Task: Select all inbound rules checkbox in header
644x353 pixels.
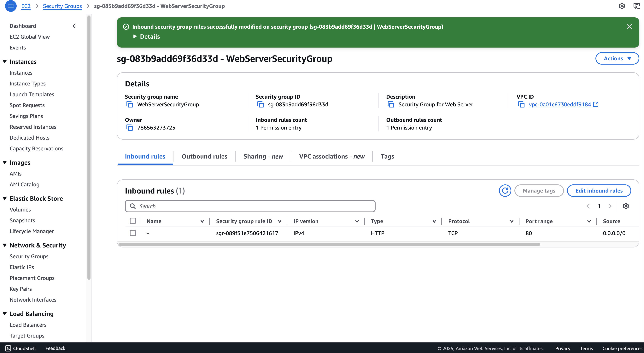Action: pos(133,221)
